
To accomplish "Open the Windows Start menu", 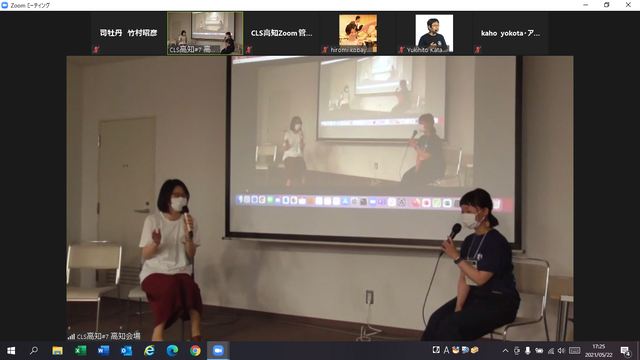I will pyautogui.click(x=11, y=351).
